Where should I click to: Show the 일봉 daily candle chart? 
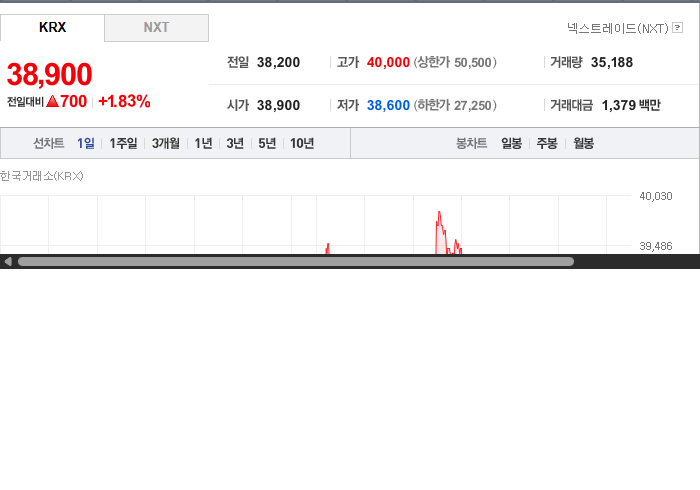[x=511, y=143]
